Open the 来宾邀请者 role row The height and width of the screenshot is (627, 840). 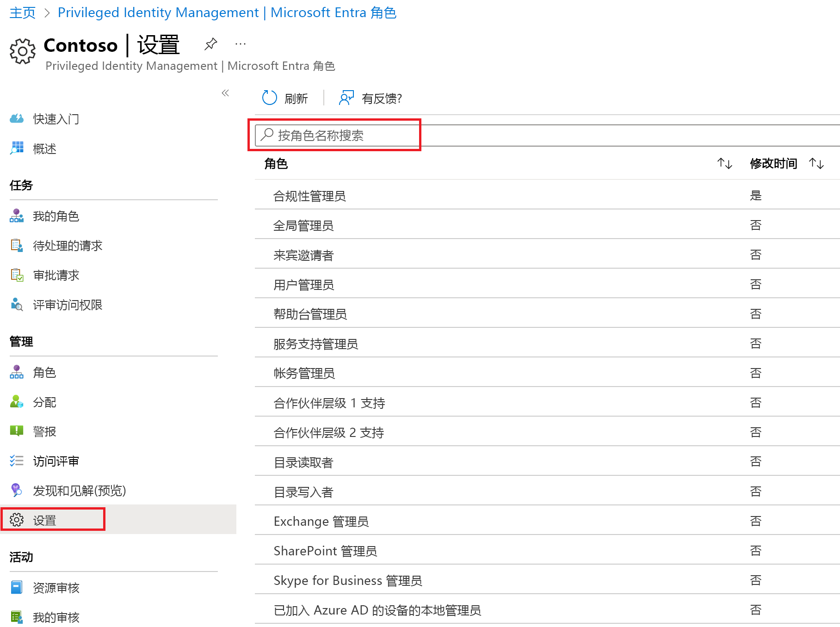coord(547,255)
